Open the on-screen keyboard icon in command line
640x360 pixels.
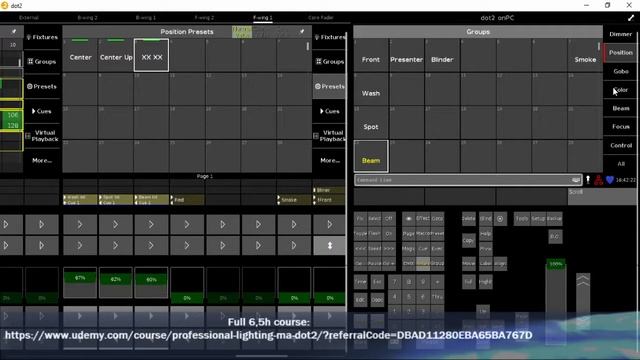[576, 180]
